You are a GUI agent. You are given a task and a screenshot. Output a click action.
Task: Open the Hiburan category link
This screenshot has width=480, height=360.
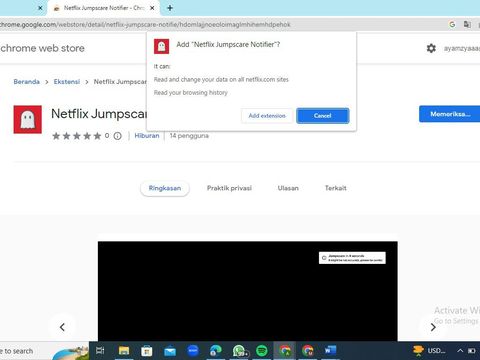coord(147,136)
